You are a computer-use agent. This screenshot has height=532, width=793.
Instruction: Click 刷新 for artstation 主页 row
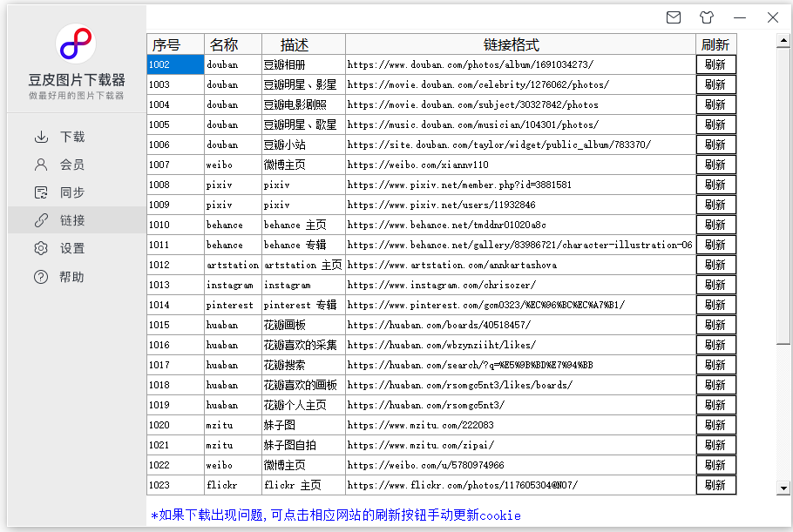[x=715, y=265]
